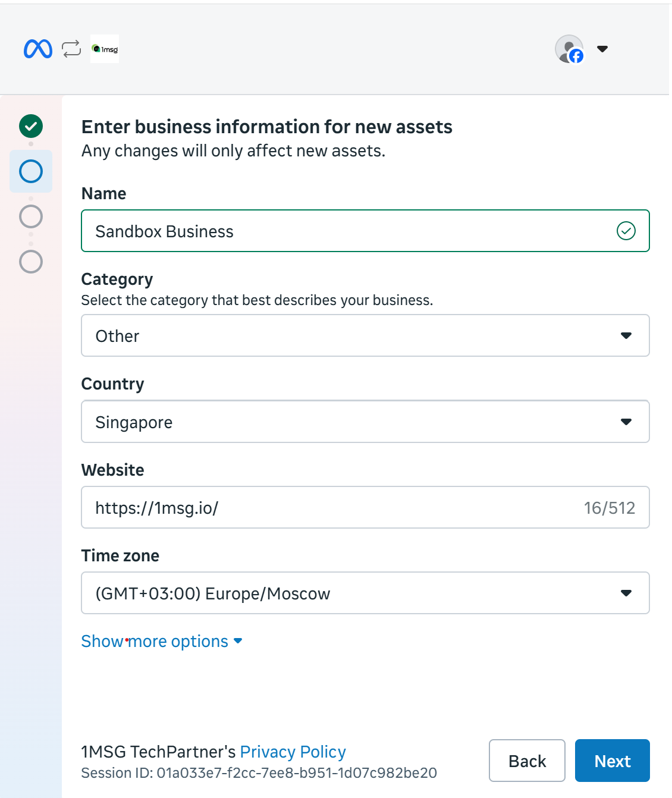The width and height of the screenshot is (672, 798).
Task: Click the Next button
Action: point(613,761)
